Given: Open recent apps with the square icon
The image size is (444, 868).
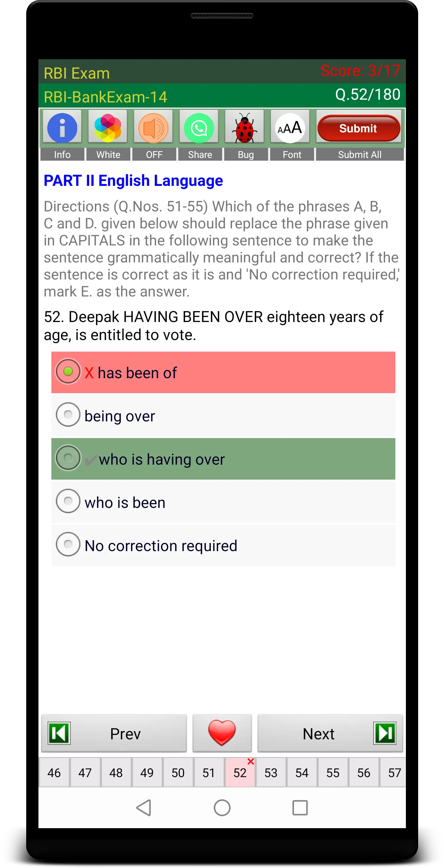Looking at the screenshot, I should (x=300, y=807).
